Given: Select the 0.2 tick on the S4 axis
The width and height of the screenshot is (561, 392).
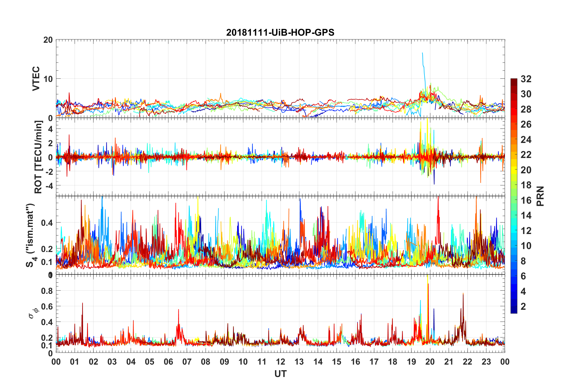Looking at the screenshot, I should tap(47, 249).
